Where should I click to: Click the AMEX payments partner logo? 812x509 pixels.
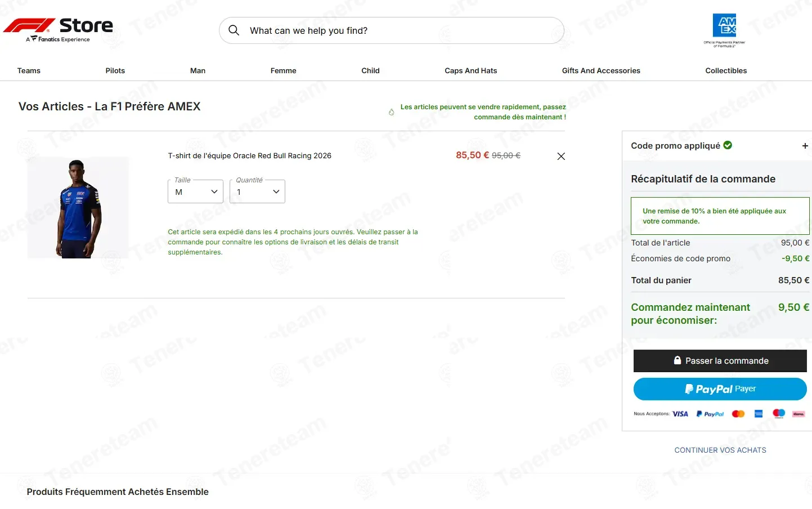[724, 30]
